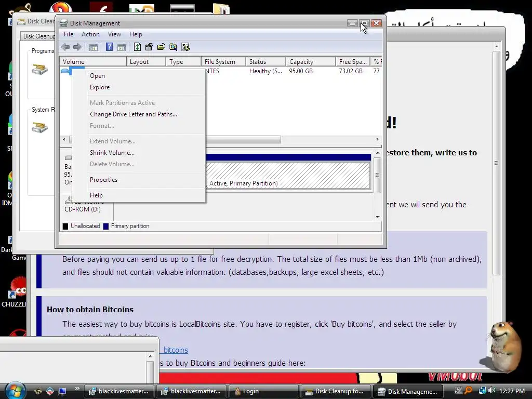Expand quick launch overflow chevron
The height and width of the screenshot is (399, 532).
click(77, 389)
